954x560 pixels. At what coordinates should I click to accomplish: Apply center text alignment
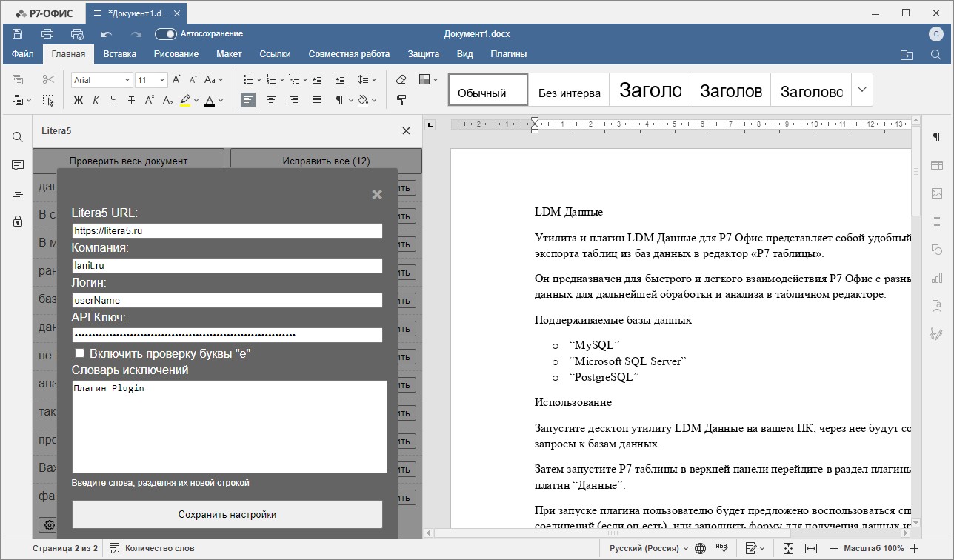(271, 100)
